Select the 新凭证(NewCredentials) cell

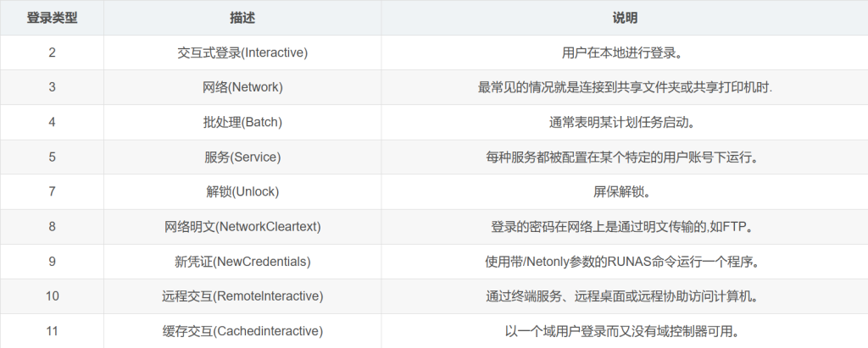tap(242, 261)
